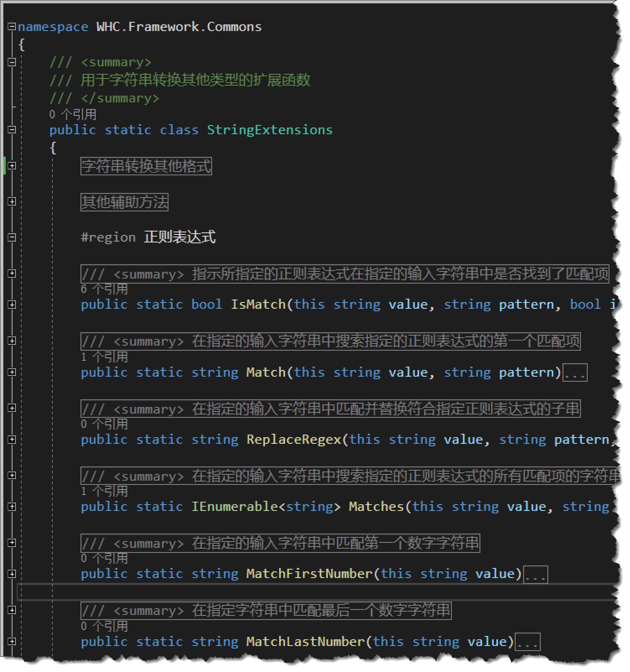Open 6 个引用 link above IsMatch
This screenshot has width=630, height=672.
point(104,289)
